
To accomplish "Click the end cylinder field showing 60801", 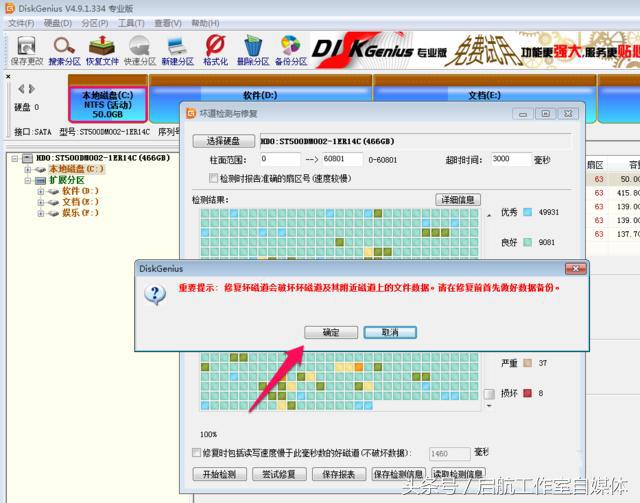I will pos(342,159).
